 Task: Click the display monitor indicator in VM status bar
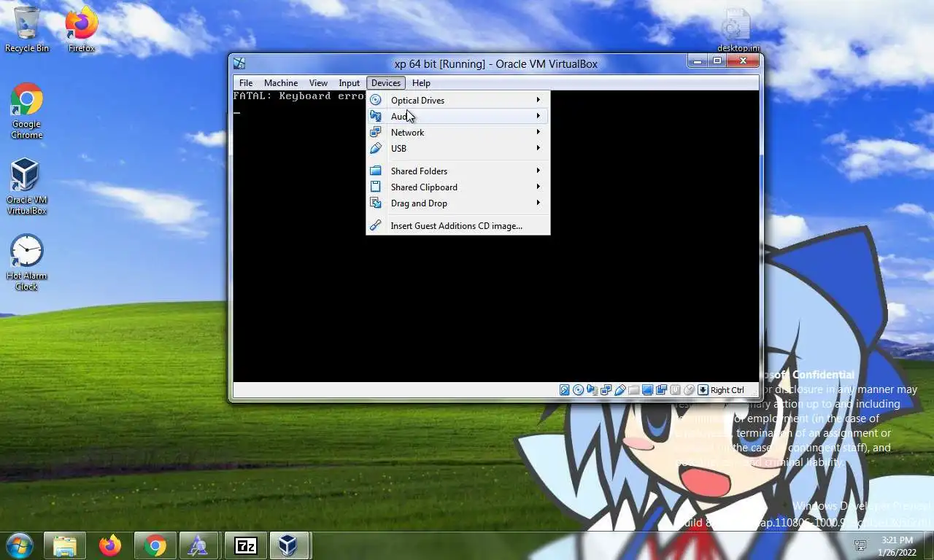point(647,390)
